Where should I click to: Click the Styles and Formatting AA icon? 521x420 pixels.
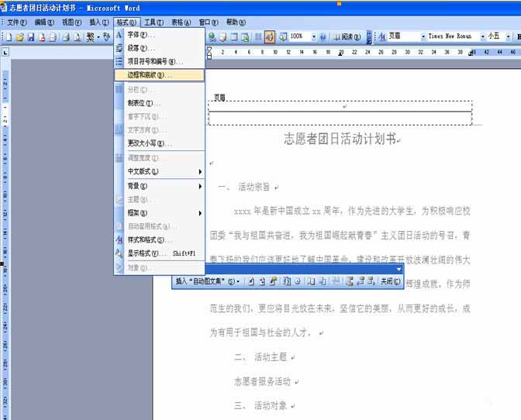coord(382,37)
